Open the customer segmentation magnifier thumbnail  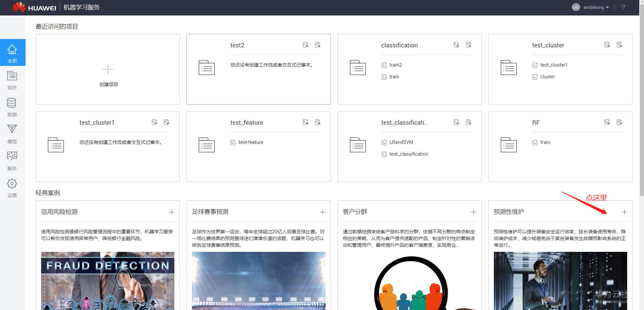pyautogui.click(x=409, y=281)
